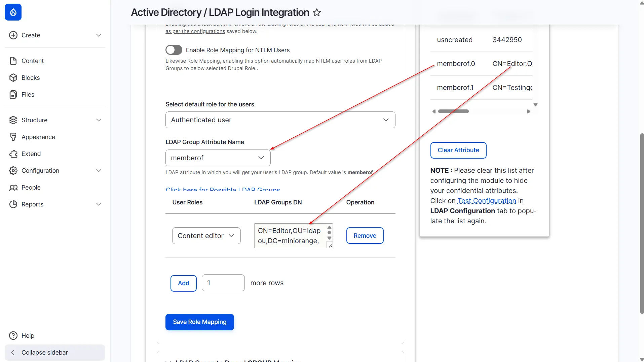Click the attribute list right scroll arrow
644x362 pixels.
pos(529,111)
